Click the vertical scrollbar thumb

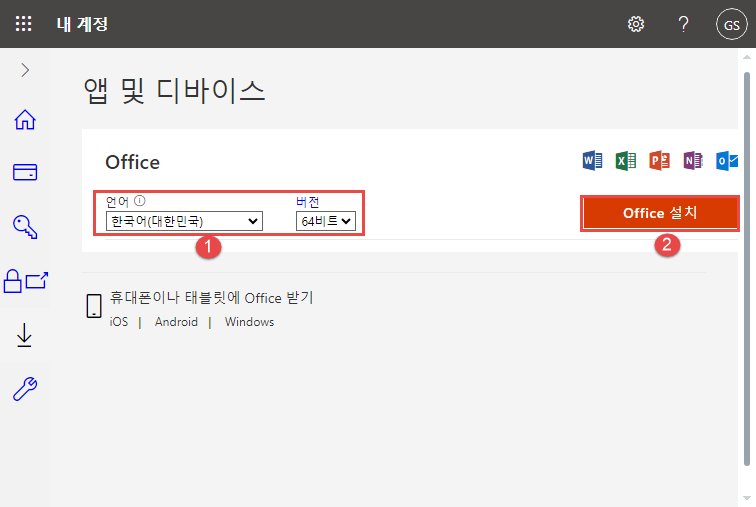point(747,269)
